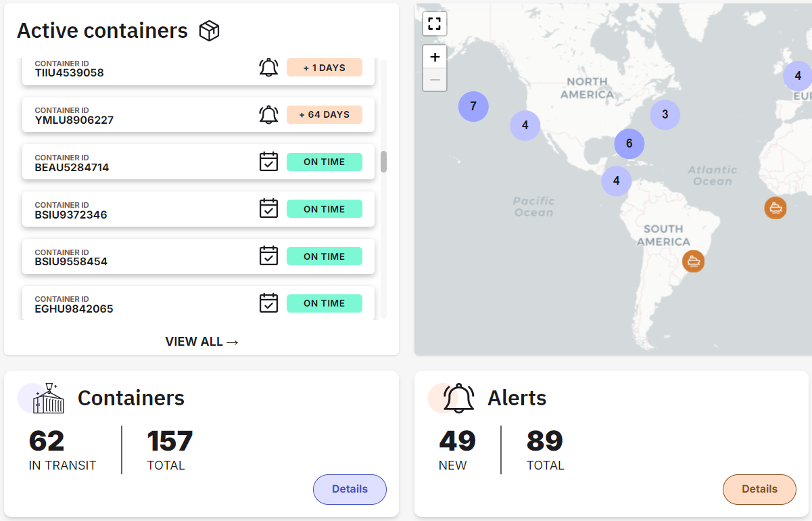Click the NORTH AMERICA map label
Image resolution: width=812 pixels, height=521 pixels.
(x=587, y=88)
